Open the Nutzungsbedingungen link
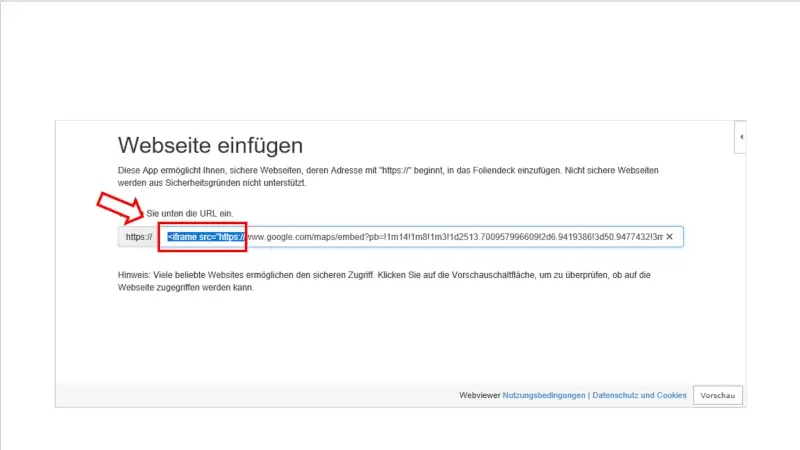The width and height of the screenshot is (800, 450). [x=544, y=396]
